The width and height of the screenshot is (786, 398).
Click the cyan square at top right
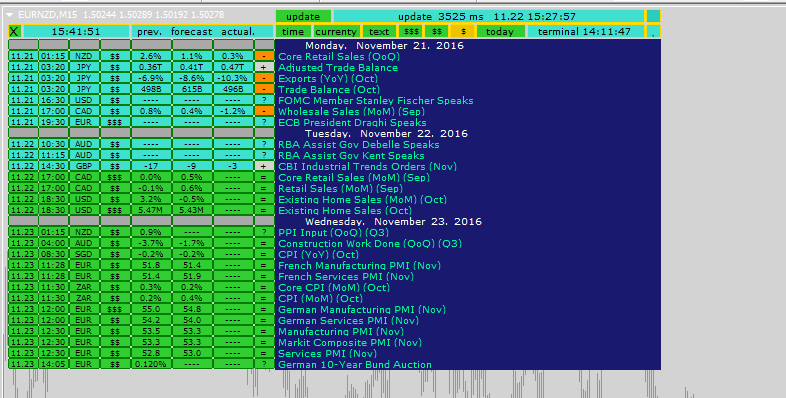pos(654,17)
